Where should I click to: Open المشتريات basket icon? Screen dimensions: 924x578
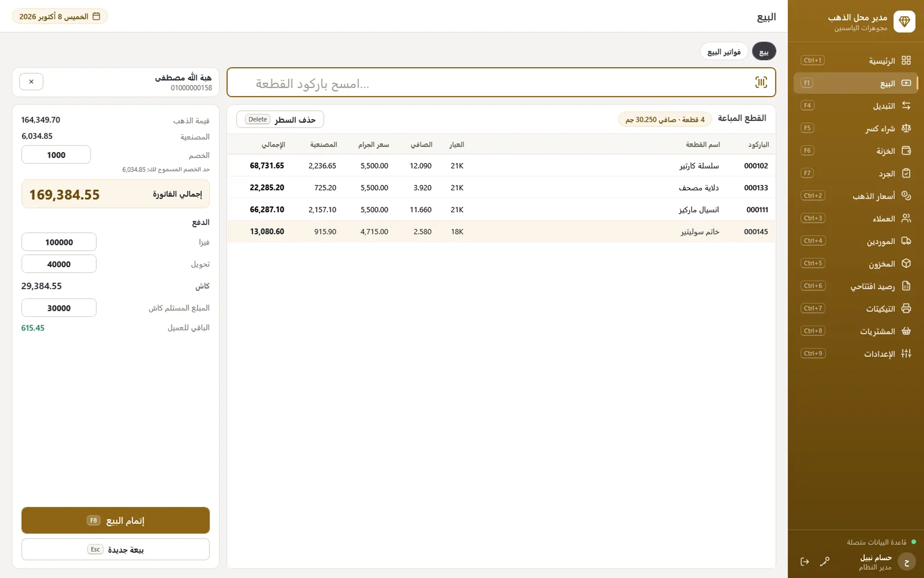tap(906, 331)
